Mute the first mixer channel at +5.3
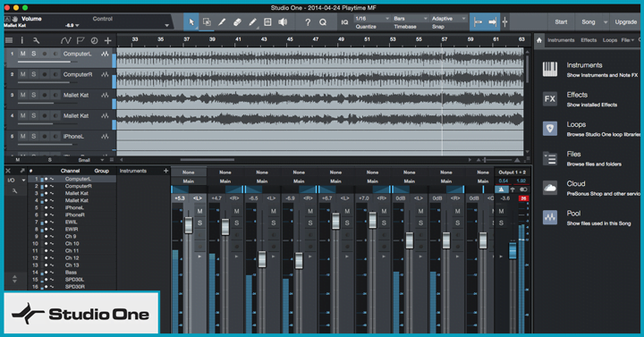The width and height of the screenshot is (644, 337). (x=199, y=211)
